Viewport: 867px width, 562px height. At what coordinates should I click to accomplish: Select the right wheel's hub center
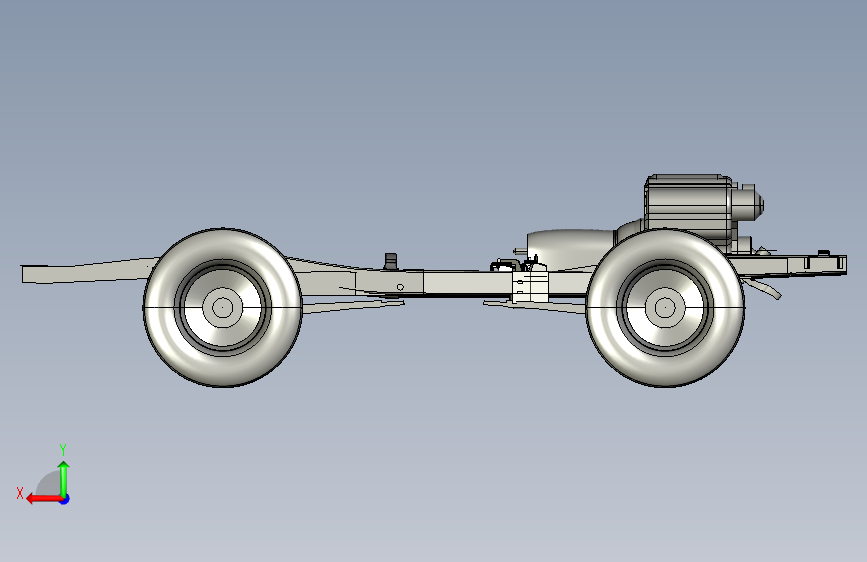point(665,308)
